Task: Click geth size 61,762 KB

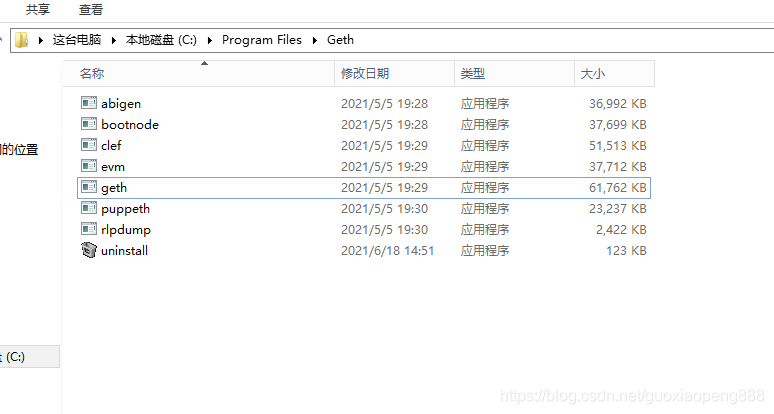Action: [x=618, y=188]
